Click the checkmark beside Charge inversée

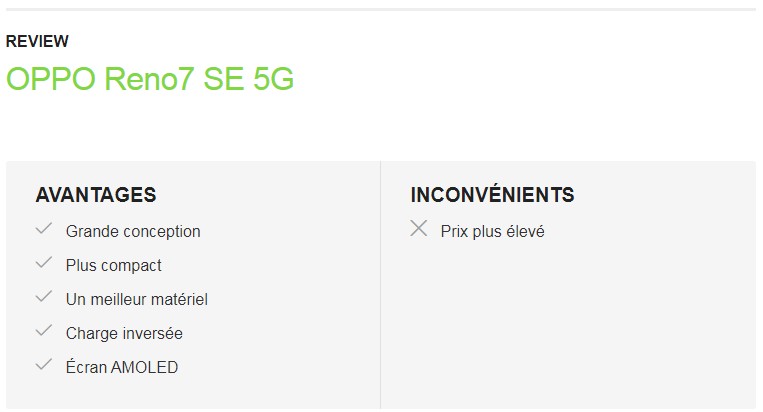pyautogui.click(x=43, y=331)
